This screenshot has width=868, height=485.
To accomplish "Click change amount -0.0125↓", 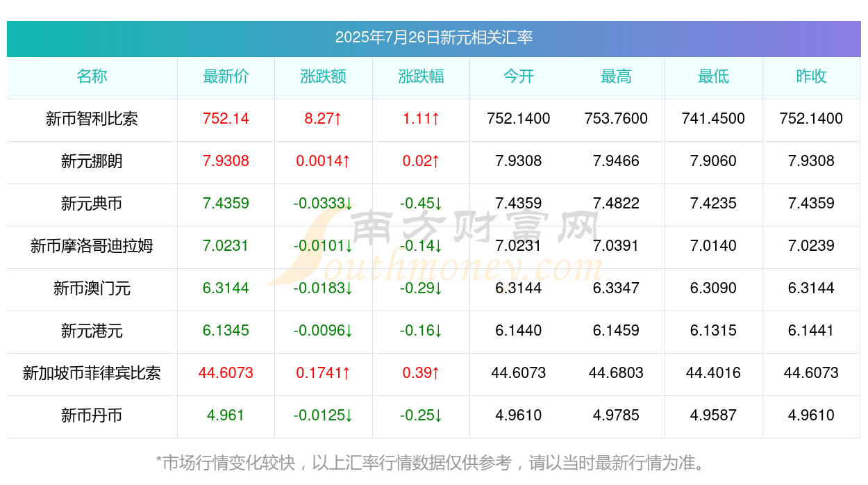I will (323, 416).
